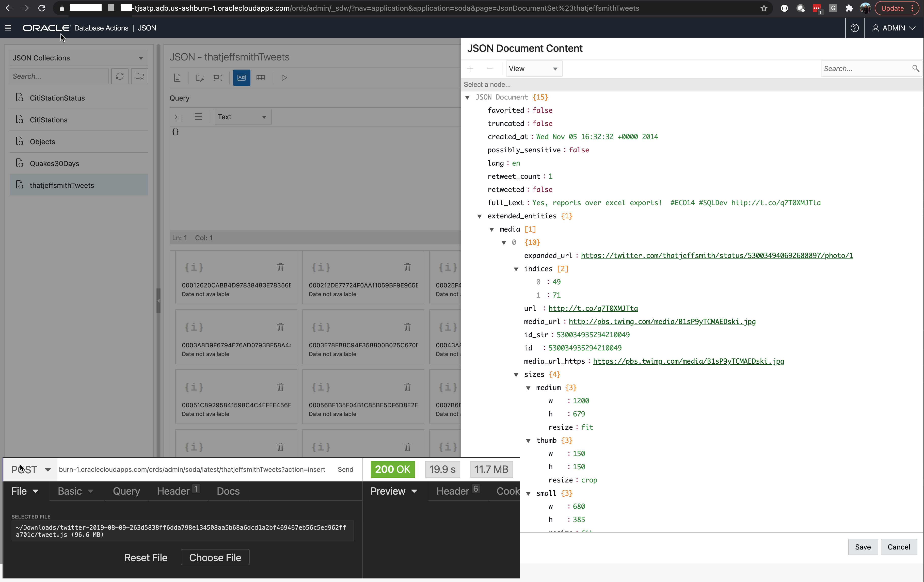
Task: Expand all nodes with the plus icon
Action: coord(470,69)
